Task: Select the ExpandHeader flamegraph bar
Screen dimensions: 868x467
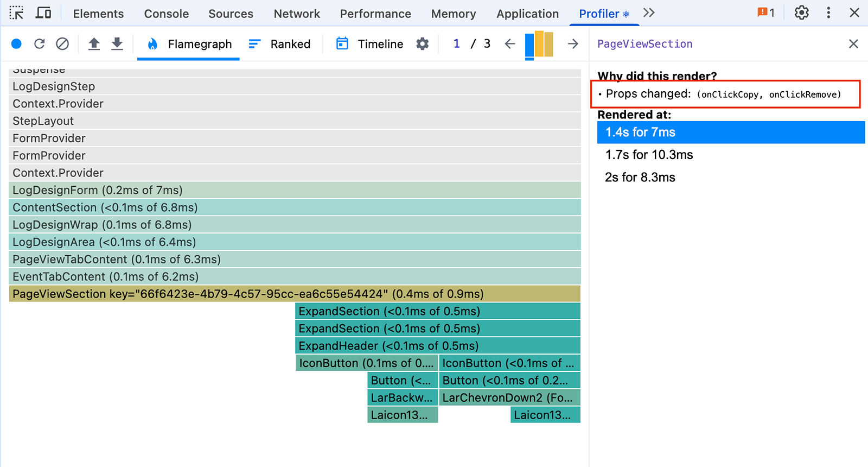Action: [x=438, y=346]
